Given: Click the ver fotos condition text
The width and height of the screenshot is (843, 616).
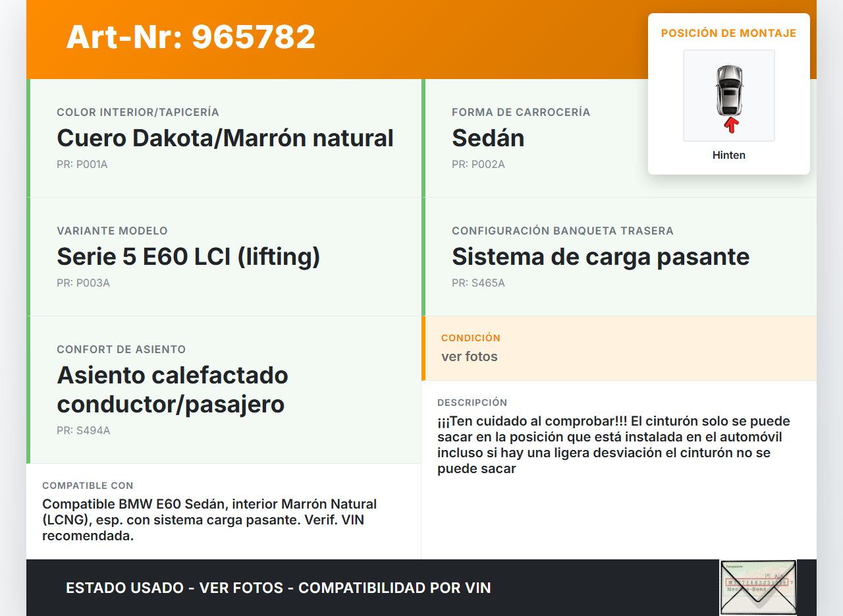Looking at the screenshot, I should (470, 357).
